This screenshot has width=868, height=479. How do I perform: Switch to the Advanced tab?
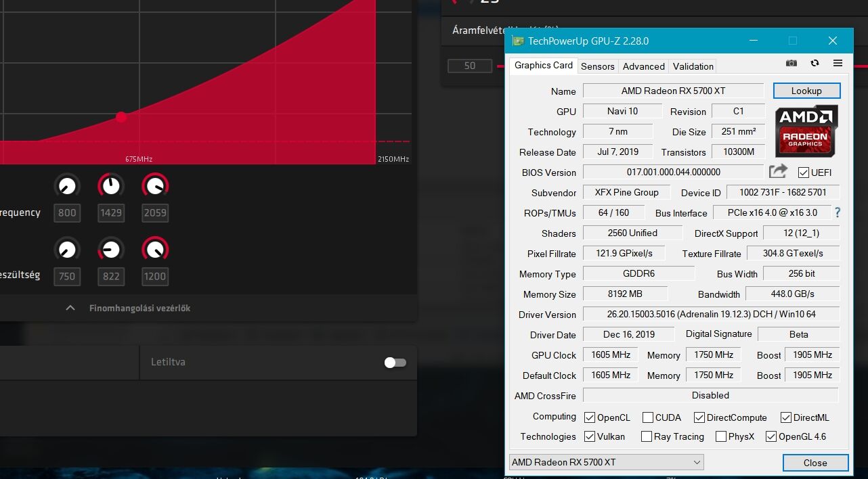644,66
